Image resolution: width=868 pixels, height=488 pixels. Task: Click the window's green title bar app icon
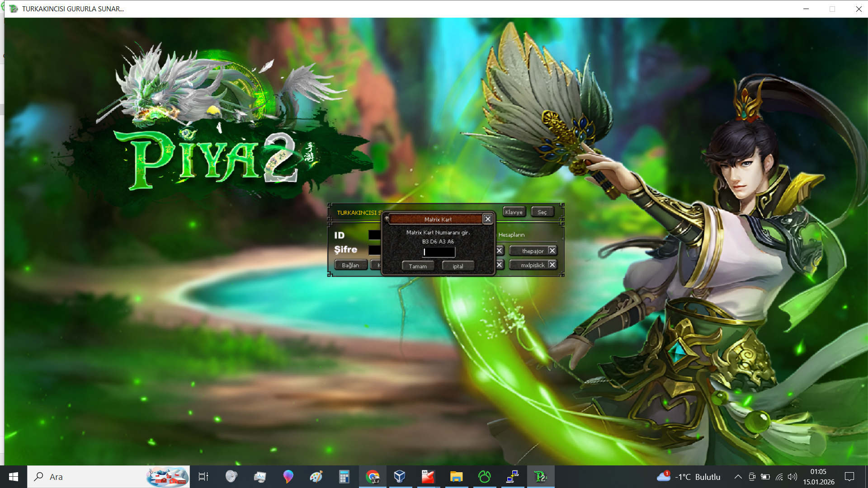(14, 9)
